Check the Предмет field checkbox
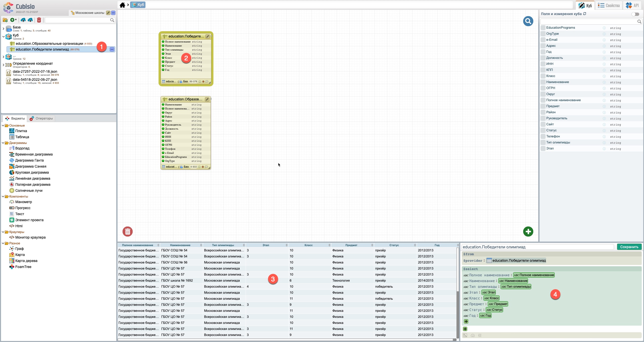644x342 pixels. (x=543, y=106)
